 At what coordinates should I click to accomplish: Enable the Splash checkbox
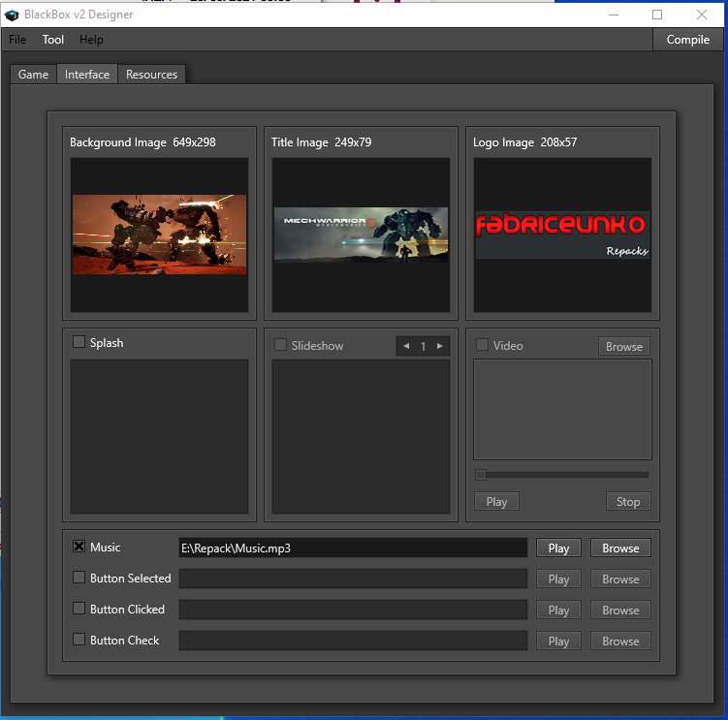coord(79,342)
